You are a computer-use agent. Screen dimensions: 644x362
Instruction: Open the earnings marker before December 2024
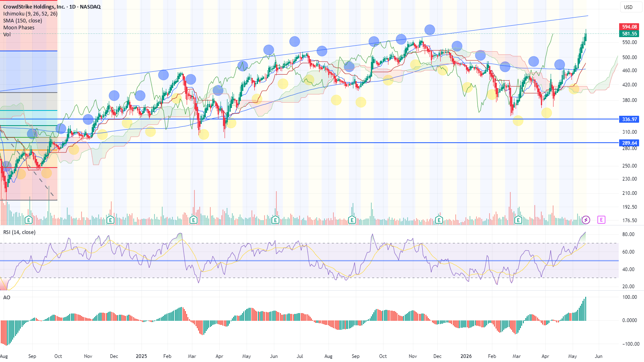110,220
